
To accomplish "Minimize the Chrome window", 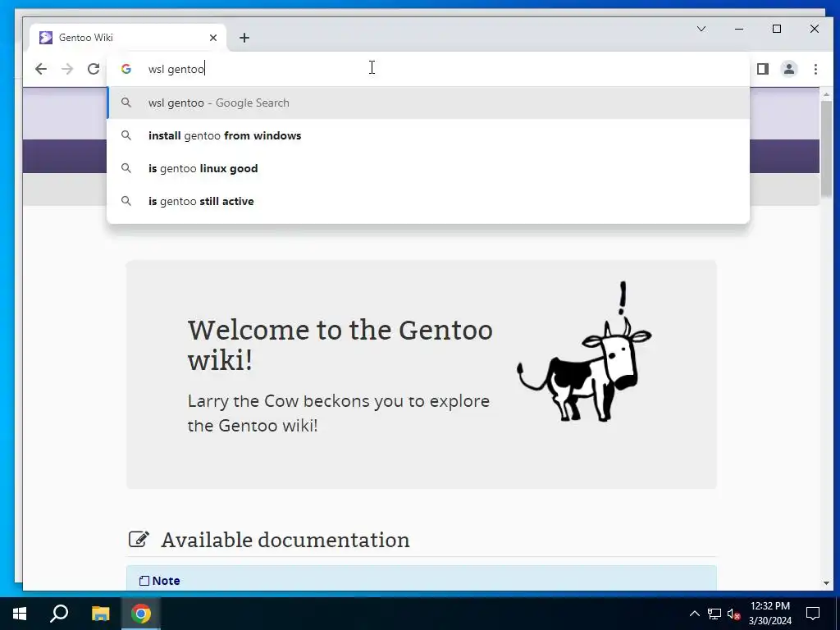I will [x=739, y=29].
